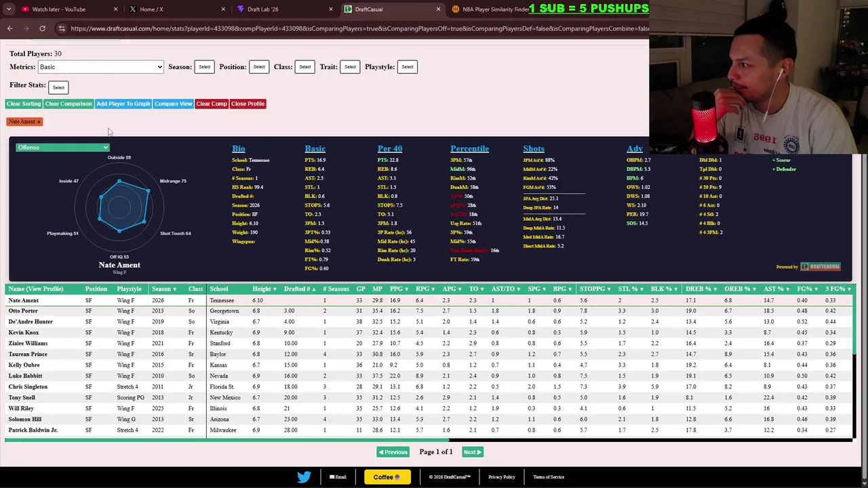This screenshot has width=868, height=488.
Task: Open the Season Select filter
Action: tap(204, 67)
